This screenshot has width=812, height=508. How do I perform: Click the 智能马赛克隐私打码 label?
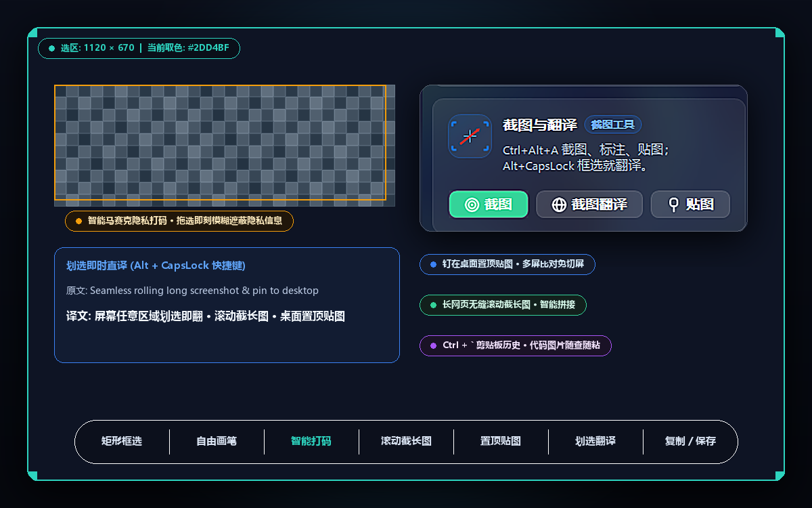click(179, 221)
